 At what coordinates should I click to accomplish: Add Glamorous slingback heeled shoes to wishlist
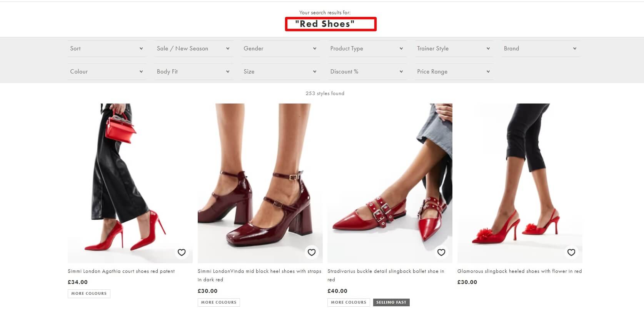pos(571,252)
